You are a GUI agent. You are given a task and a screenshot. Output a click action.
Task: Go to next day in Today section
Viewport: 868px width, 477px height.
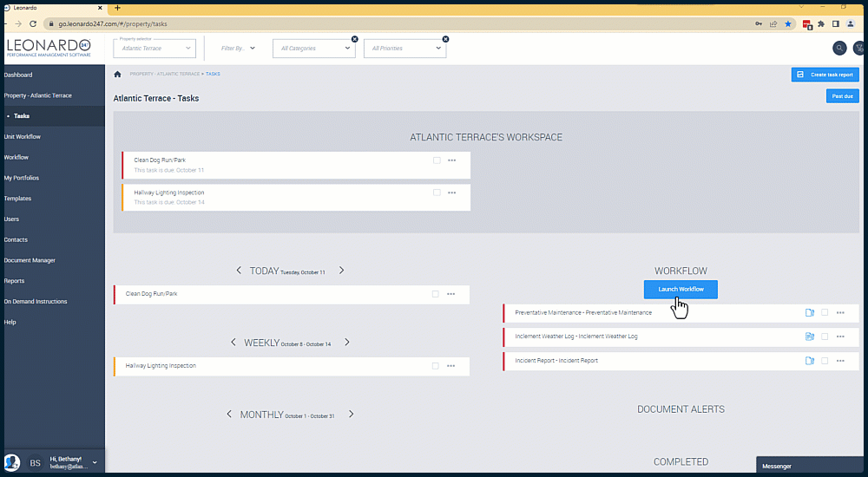coord(341,271)
